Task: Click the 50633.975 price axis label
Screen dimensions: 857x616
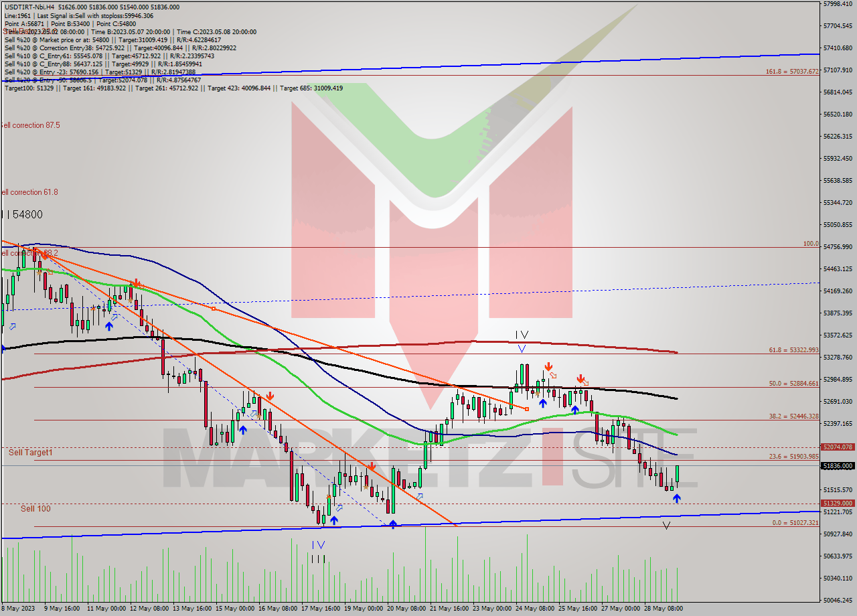Action: pyautogui.click(x=838, y=556)
